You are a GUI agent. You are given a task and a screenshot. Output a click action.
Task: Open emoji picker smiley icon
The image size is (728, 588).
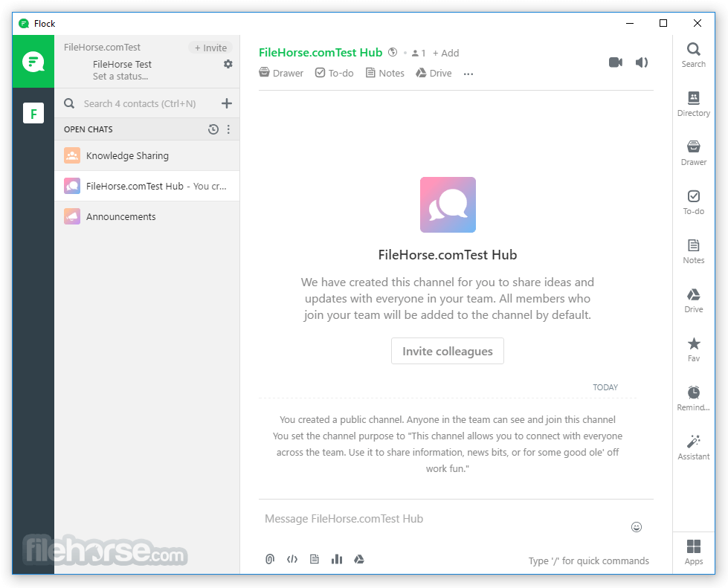pos(637,527)
